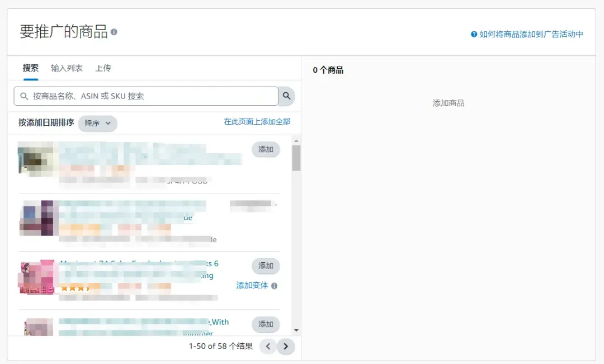
Task: Click the second product's purple thumbnail
Action: coord(36,218)
